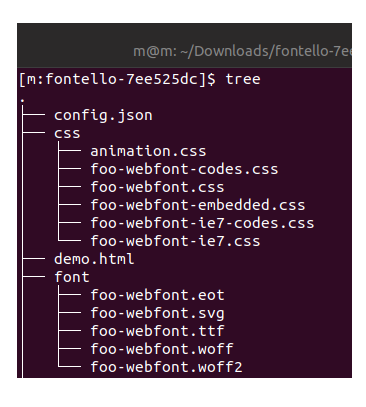
Task: Click the config.json entry in tree output
Action: pos(103,116)
